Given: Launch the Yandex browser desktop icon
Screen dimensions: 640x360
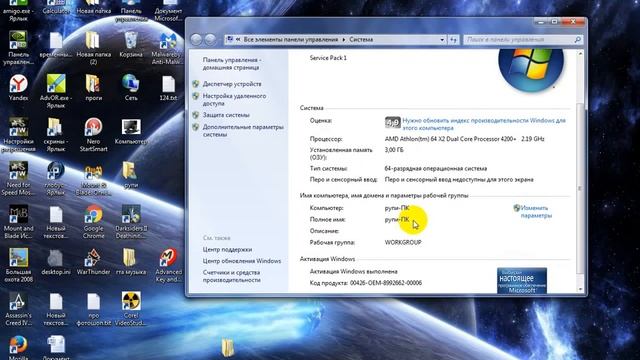Looking at the screenshot, I should (x=18, y=87).
